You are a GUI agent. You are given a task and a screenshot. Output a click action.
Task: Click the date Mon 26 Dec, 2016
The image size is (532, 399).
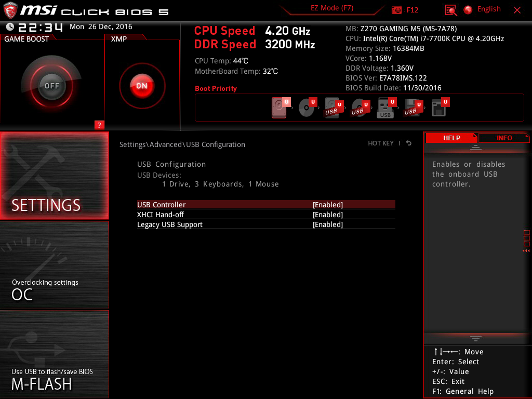click(101, 26)
